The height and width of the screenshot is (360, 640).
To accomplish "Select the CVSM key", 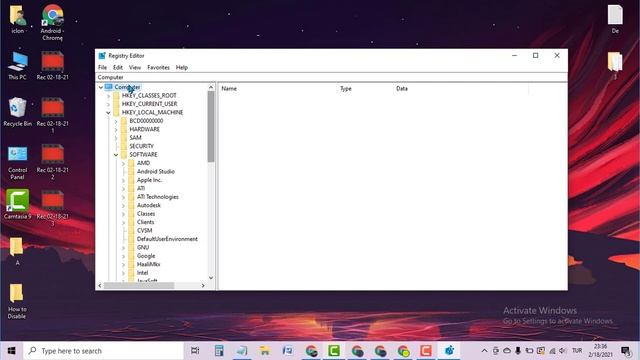I will 144,231.
